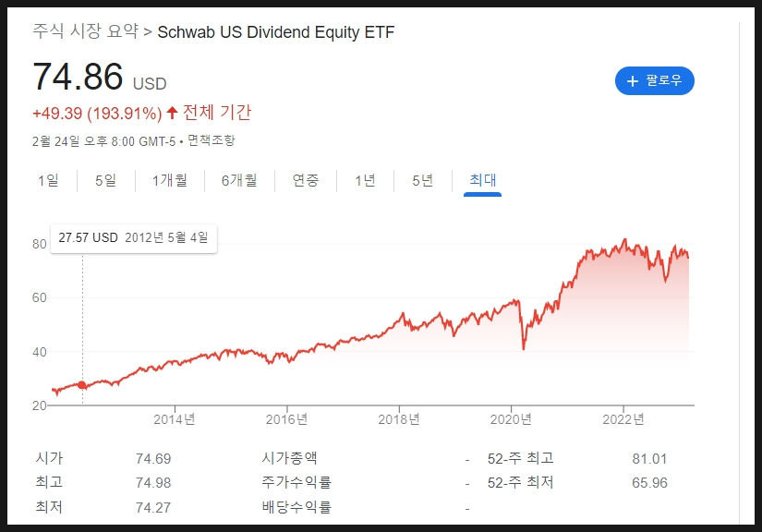
Task: Switch to the 6개월 range tab
Action: 239,180
